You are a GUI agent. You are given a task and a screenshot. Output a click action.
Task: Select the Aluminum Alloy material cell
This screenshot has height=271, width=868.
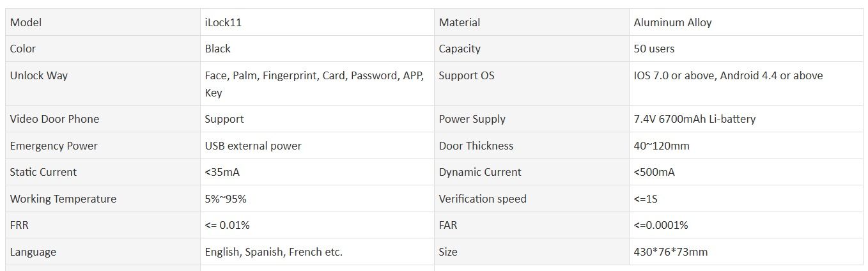(x=746, y=22)
